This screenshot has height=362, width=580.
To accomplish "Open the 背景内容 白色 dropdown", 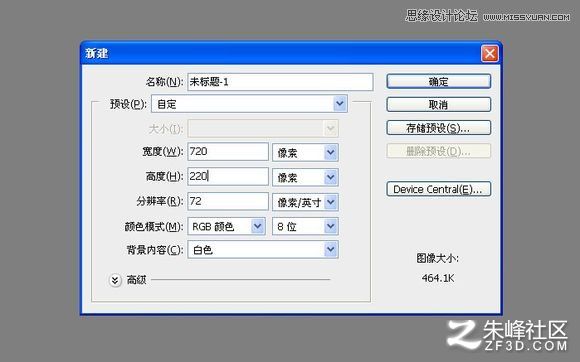I will (263, 250).
